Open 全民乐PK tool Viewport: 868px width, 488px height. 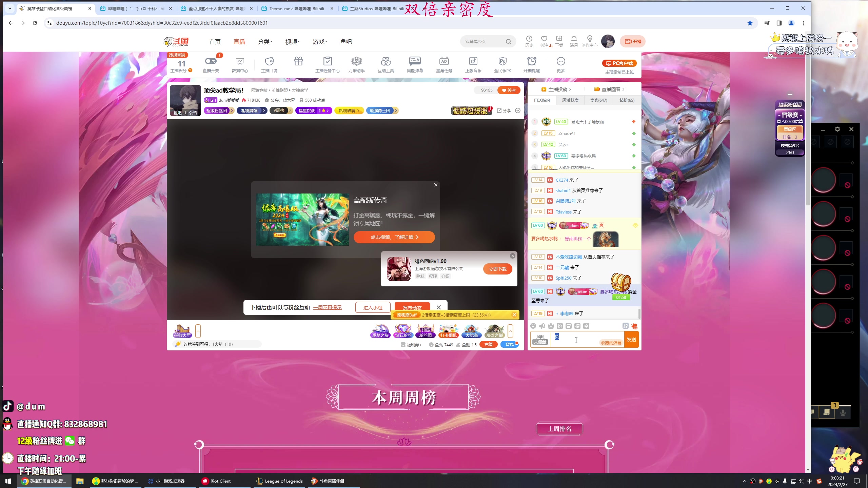(502, 64)
